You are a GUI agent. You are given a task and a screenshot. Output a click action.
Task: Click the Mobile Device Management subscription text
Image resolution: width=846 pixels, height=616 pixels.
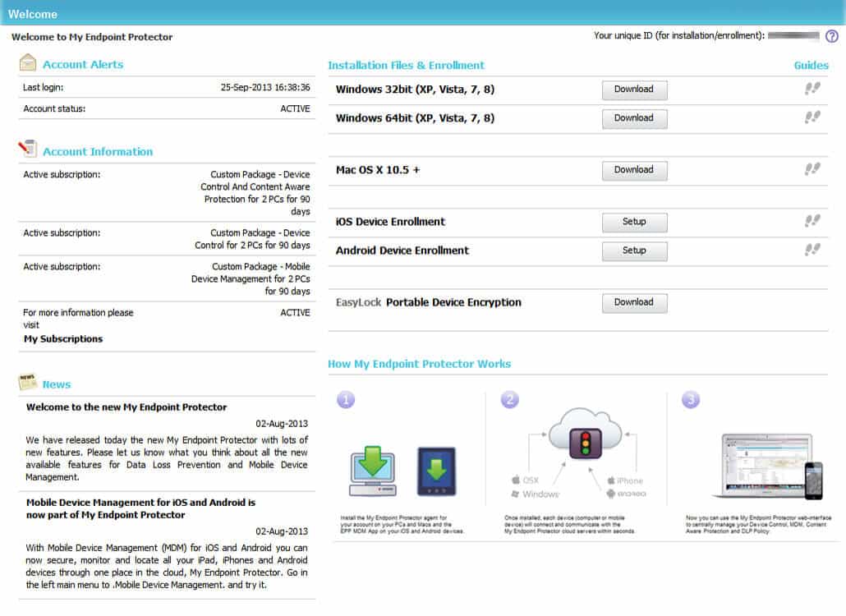(x=251, y=278)
